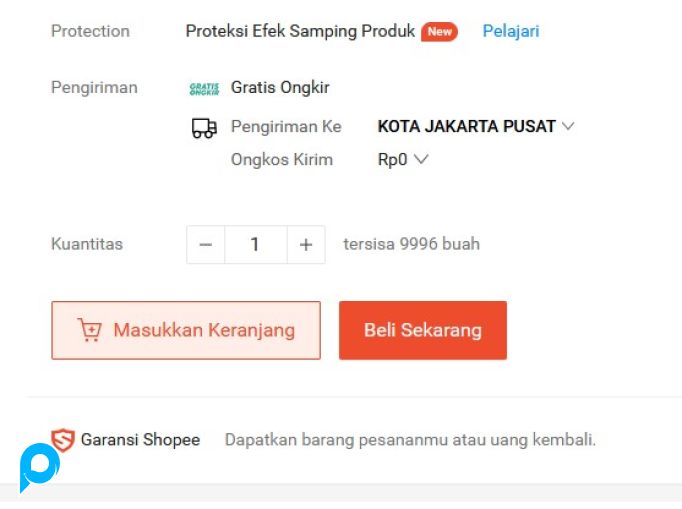The height and width of the screenshot is (509, 682).
Task: Open the Pelajari link
Action: click(x=510, y=31)
